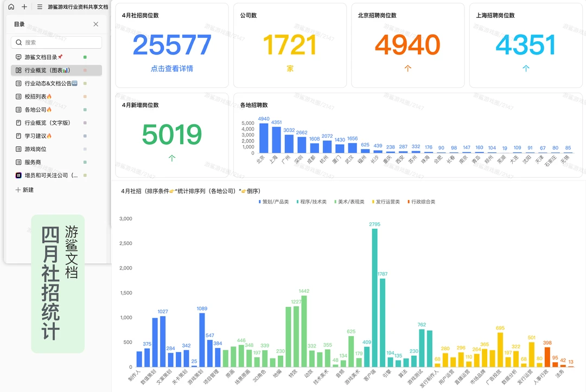Click the 各地招聘 chart title
The height and width of the screenshot is (392, 586).
[x=254, y=105]
